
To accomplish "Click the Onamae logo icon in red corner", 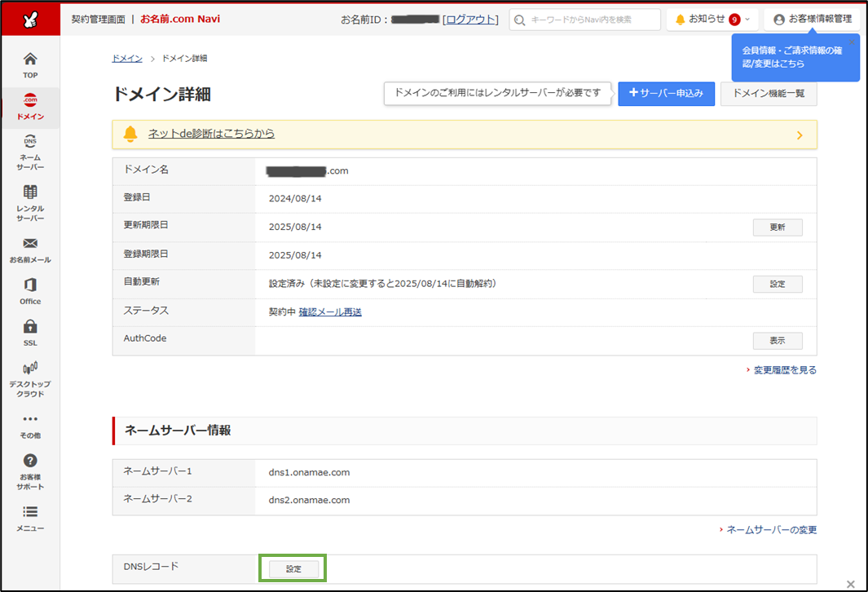I will [30, 20].
